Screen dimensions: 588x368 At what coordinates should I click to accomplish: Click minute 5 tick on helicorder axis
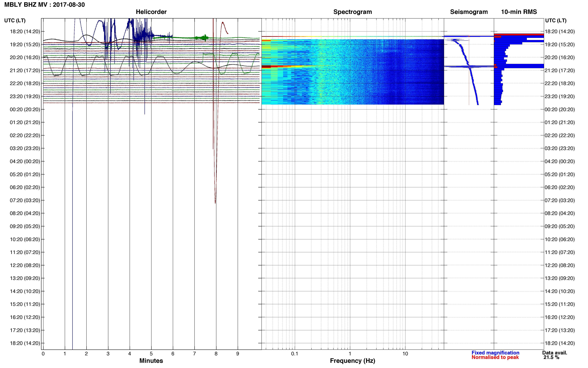(151, 354)
